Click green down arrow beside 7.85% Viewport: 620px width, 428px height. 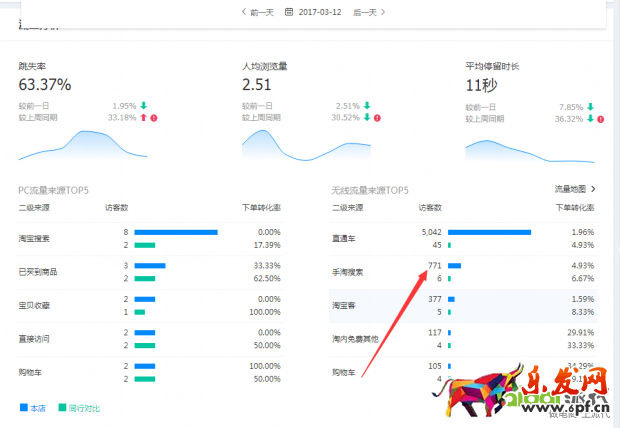click(x=591, y=105)
